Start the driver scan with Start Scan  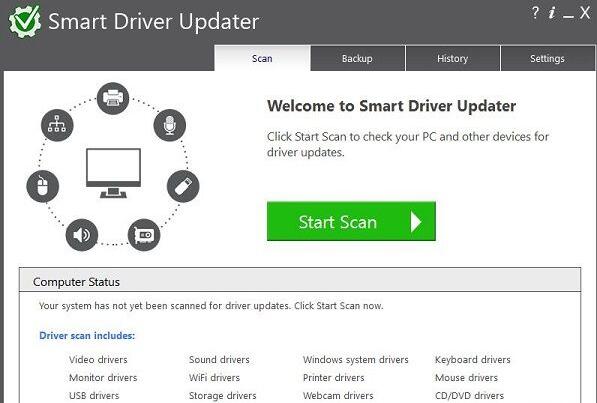(351, 221)
